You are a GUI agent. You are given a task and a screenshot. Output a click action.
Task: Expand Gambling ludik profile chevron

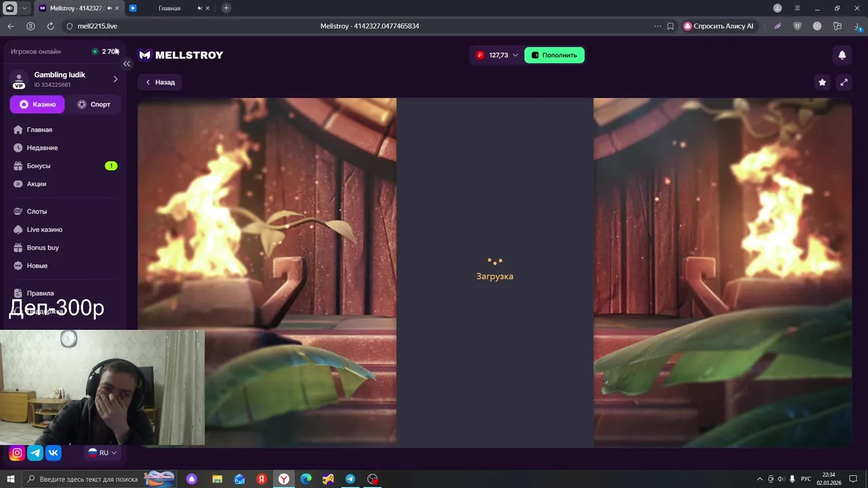115,79
